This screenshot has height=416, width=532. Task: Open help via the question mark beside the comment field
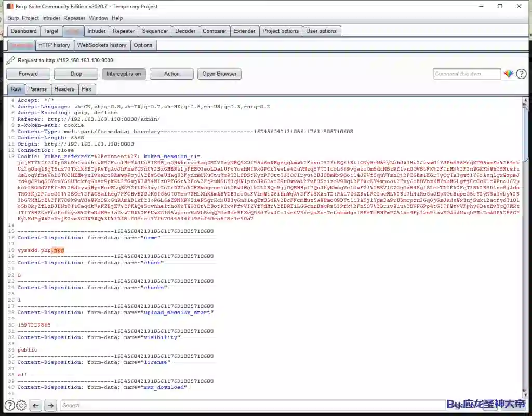521,74
